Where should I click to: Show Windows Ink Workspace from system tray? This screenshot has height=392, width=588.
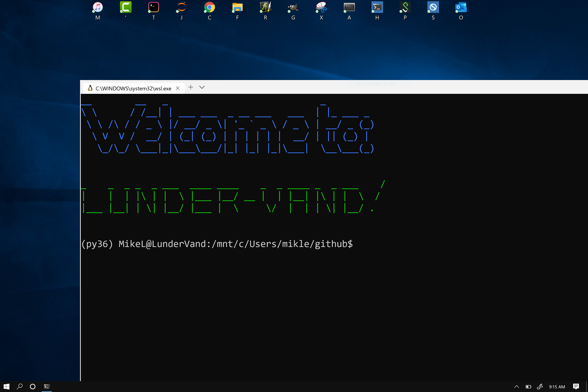[x=540, y=387]
